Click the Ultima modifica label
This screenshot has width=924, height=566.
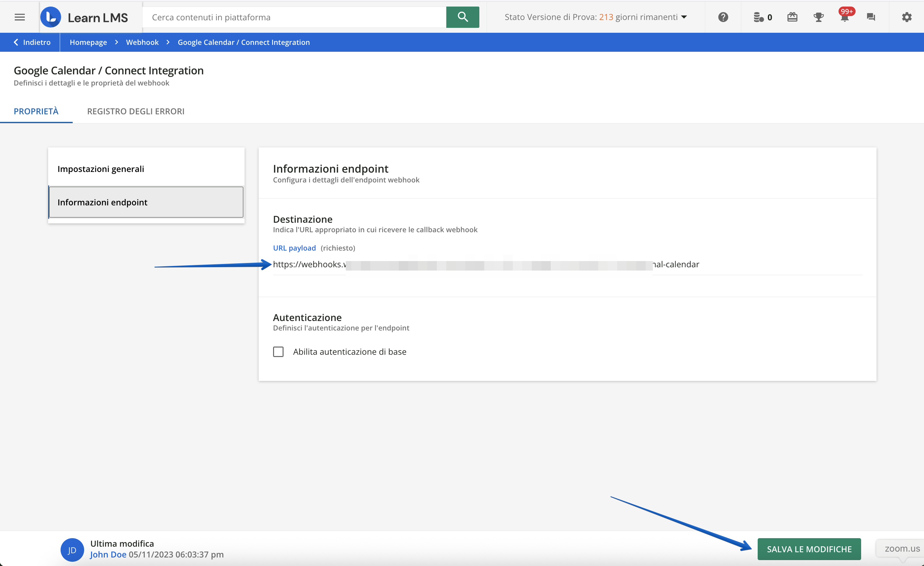pos(122,543)
